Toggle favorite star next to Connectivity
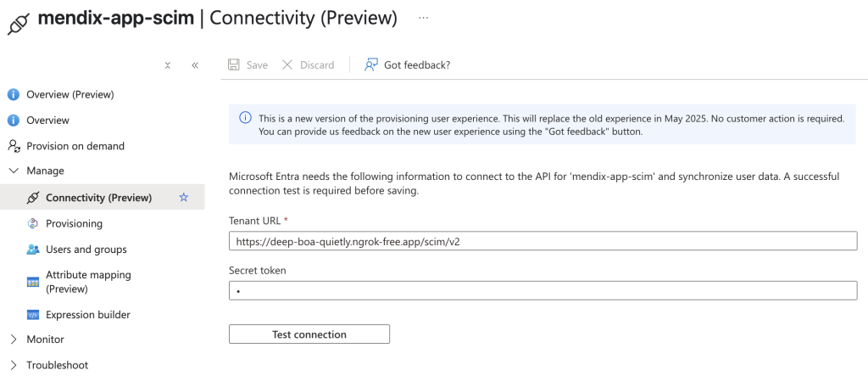This screenshot has width=868, height=376. coord(184,198)
